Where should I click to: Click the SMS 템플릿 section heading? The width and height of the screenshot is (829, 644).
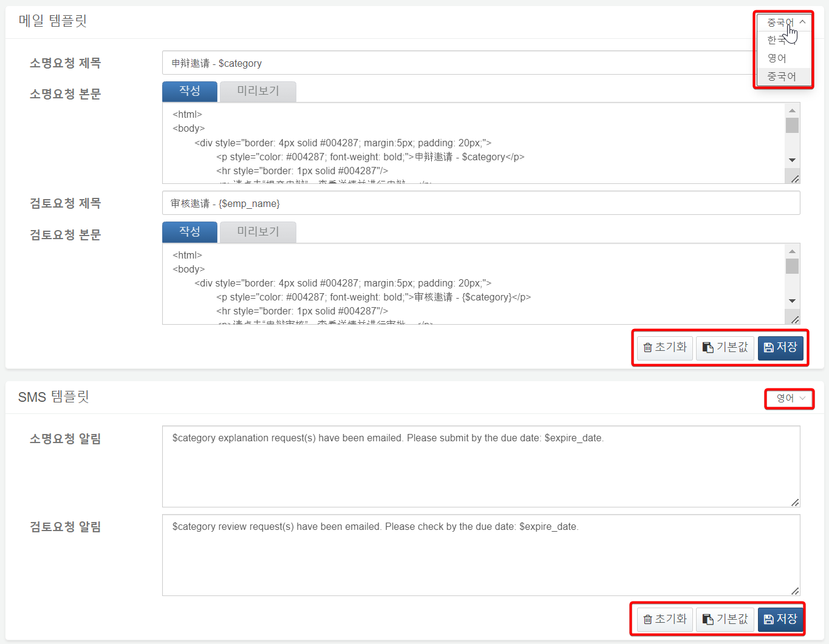coord(53,397)
